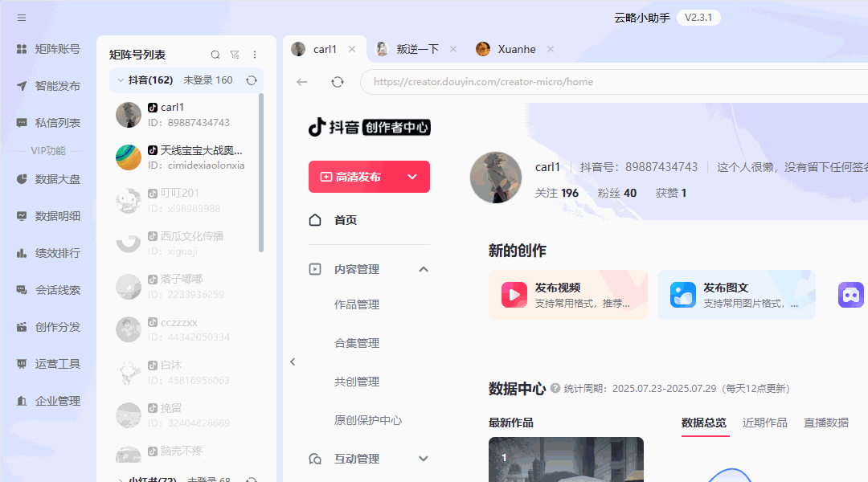The height and width of the screenshot is (482, 868).
Task: Click 关注 196 count
Action: 557,193
